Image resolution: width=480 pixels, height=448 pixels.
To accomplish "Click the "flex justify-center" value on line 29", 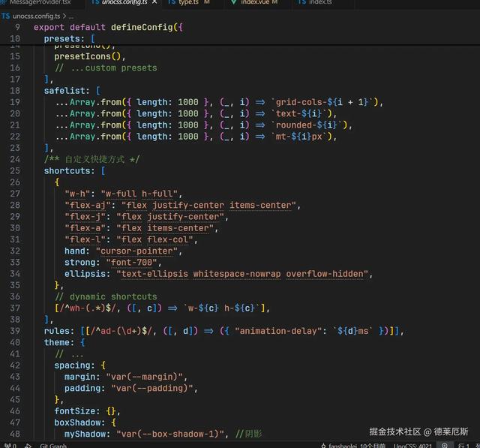I will point(170,217).
